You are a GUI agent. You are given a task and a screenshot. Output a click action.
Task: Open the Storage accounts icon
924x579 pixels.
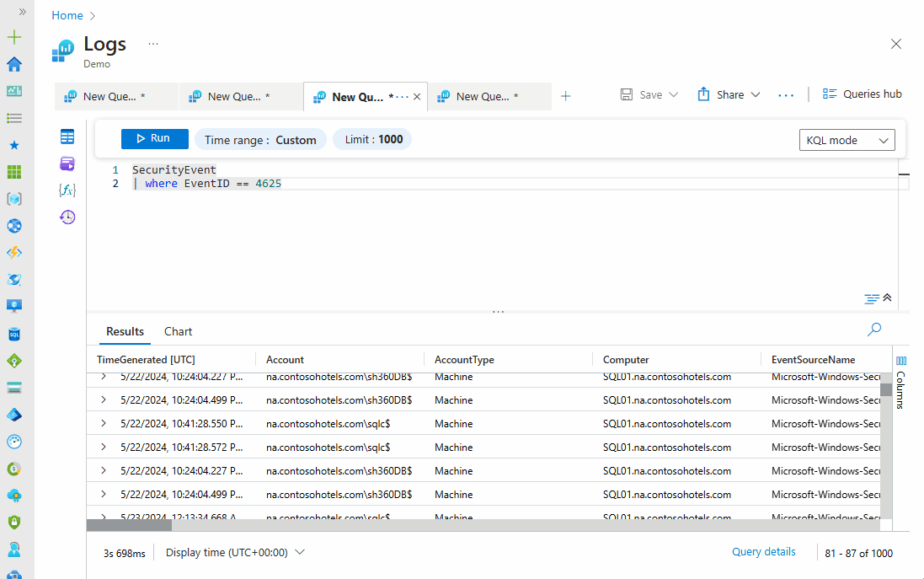point(14,388)
